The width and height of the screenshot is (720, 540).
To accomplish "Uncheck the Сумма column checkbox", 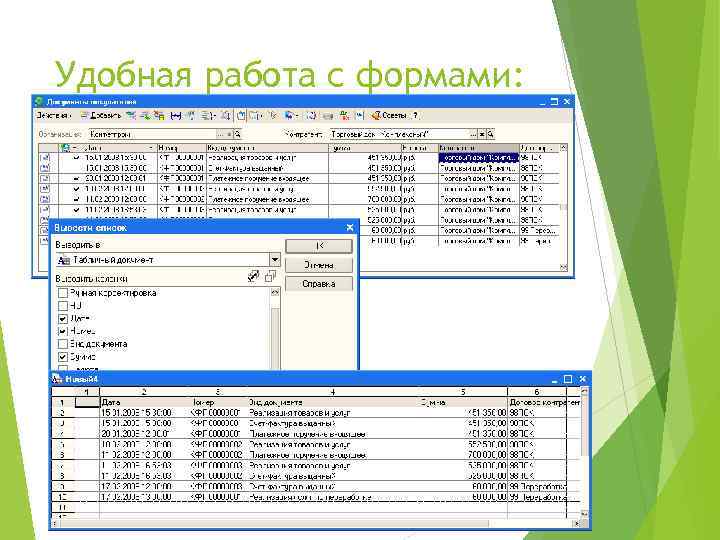I will pos(63,357).
